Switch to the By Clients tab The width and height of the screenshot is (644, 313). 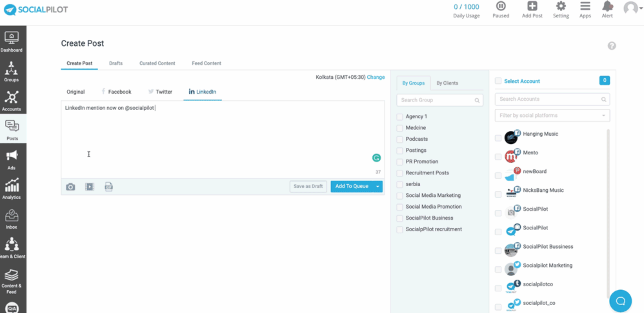click(447, 83)
